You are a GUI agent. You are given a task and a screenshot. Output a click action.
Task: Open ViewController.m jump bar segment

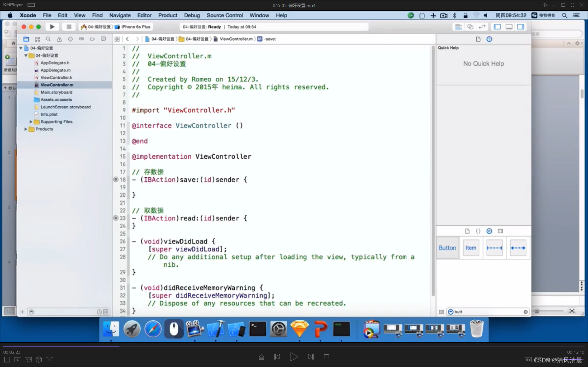point(233,39)
